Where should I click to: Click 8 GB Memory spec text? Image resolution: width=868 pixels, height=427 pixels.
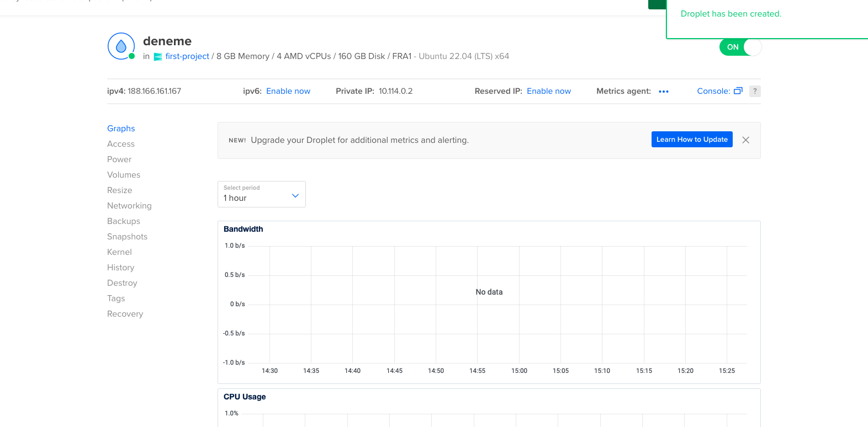[x=243, y=56]
